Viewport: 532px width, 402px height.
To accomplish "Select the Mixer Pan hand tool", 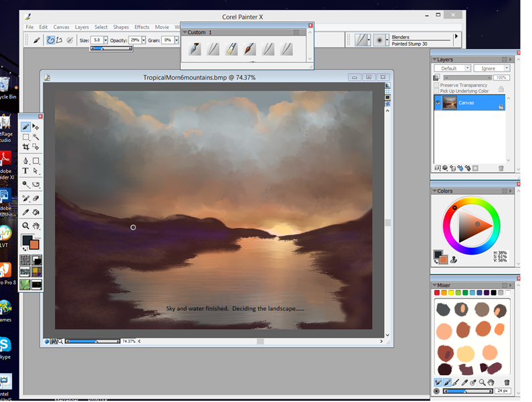I will [x=491, y=383].
